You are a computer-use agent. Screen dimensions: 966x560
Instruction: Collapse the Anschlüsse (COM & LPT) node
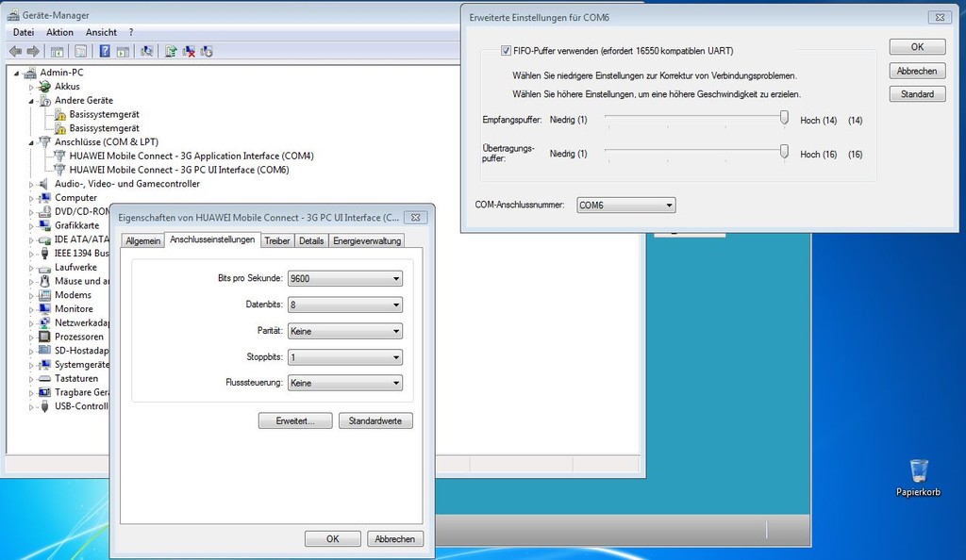coord(31,142)
